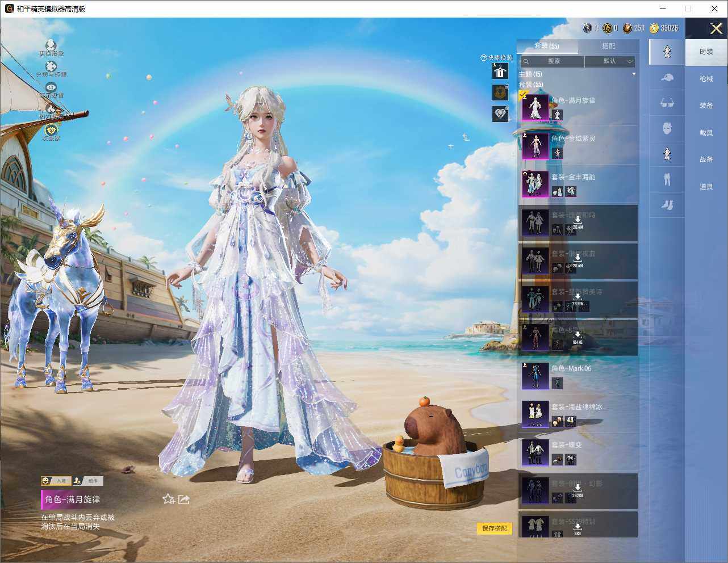
Task: Select the 角色-Mark.06 outfit thumbnail
Action: (535, 375)
